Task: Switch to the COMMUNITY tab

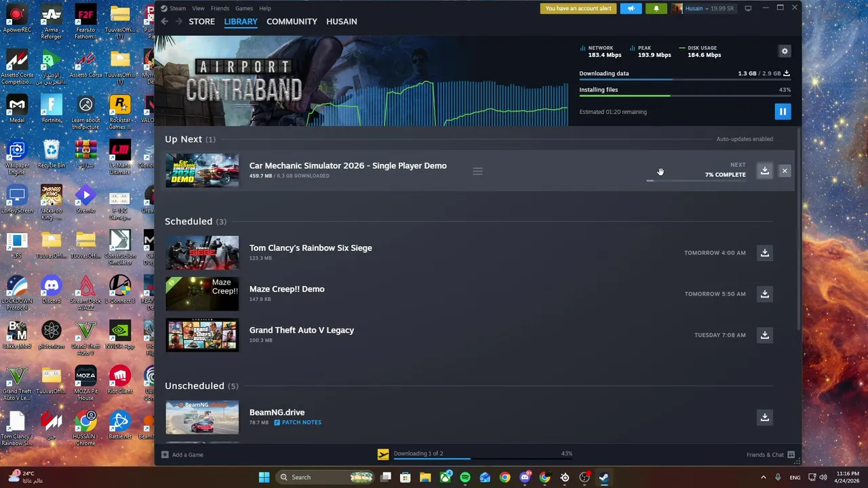Action: (292, 22)
